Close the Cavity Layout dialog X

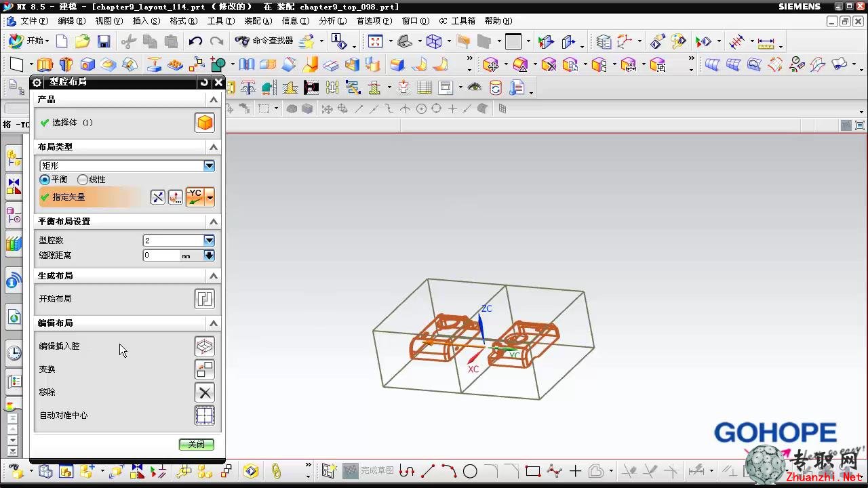pos(218,82)
